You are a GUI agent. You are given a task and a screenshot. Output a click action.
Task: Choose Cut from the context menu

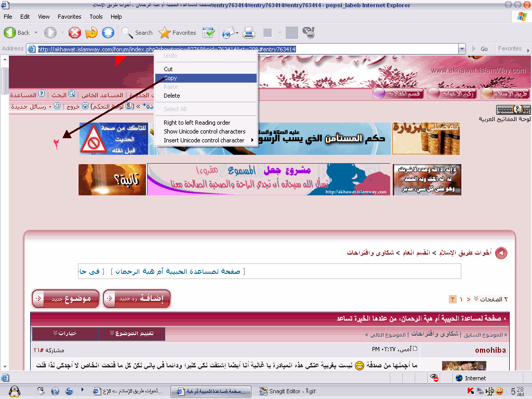coord(206,69)
